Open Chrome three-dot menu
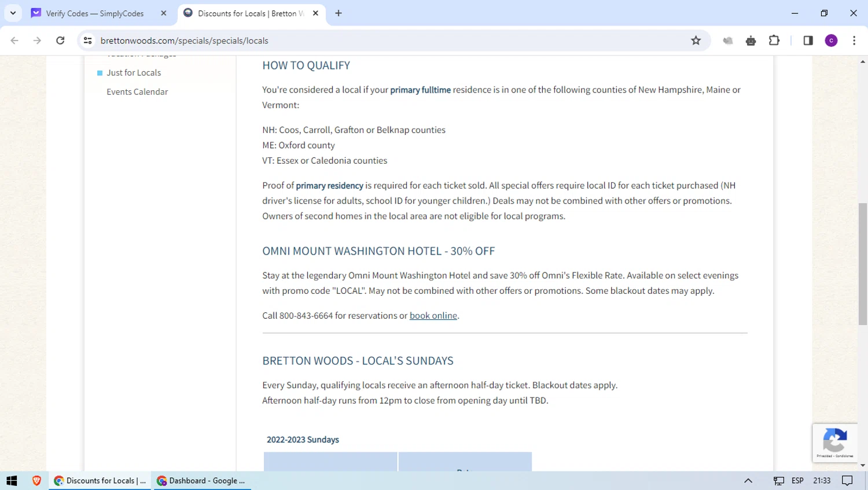This screenshot has width=868, height=490. tap(854, 40)
